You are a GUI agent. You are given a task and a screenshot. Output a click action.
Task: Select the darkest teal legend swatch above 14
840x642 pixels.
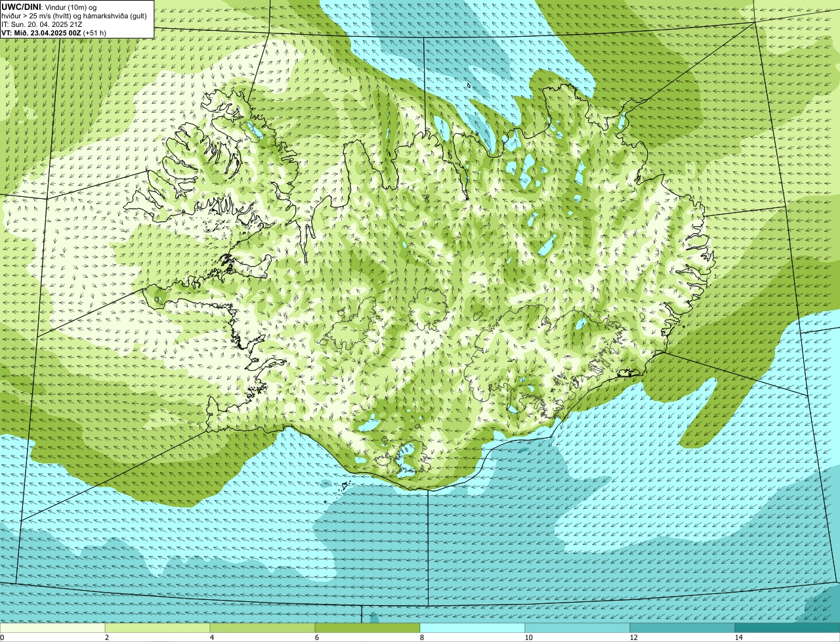(787, 628)
